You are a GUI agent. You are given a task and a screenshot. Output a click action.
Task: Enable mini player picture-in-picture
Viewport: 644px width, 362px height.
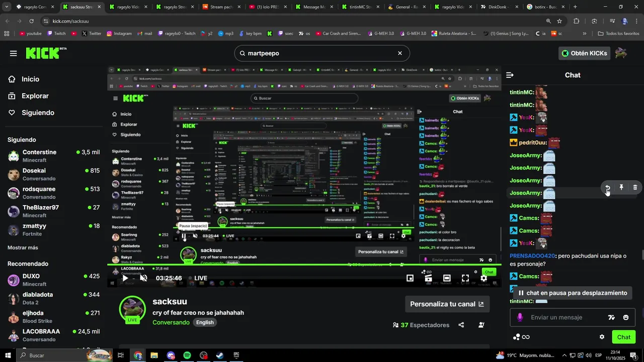point(410,278)
